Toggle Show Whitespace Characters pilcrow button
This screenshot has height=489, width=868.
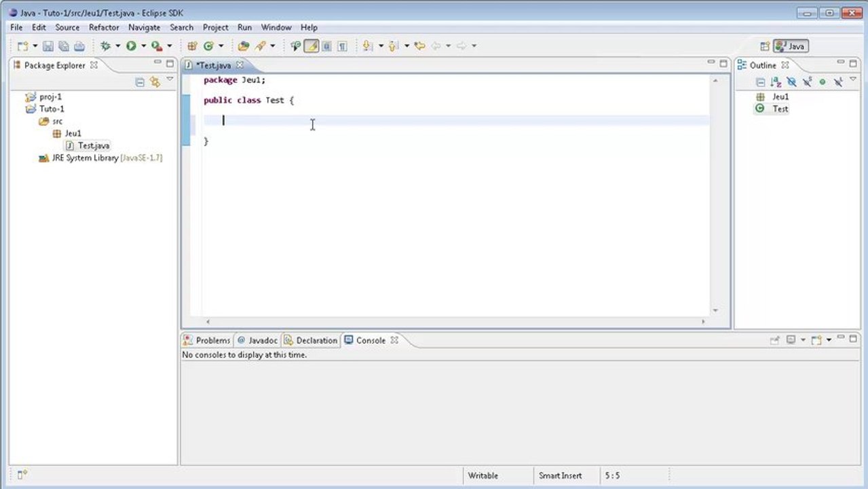pyautogui.click(x=342, y=46)
